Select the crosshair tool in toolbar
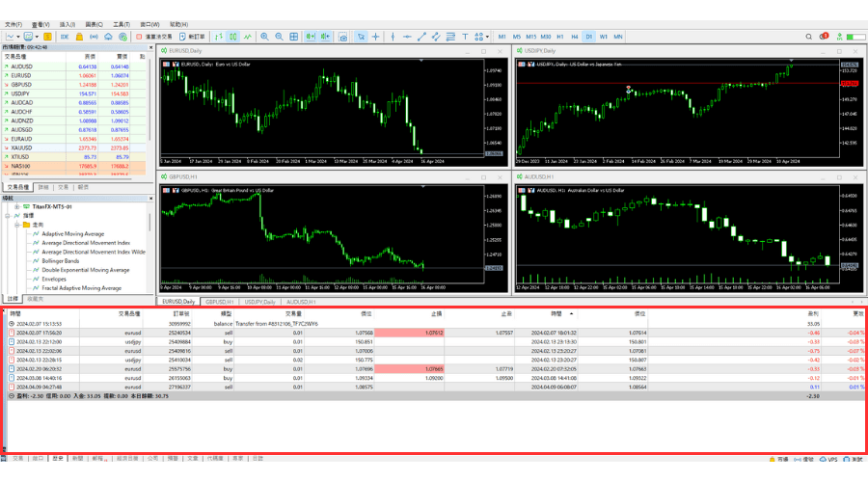This screenshot has height=482, width=868. (375, 37)
